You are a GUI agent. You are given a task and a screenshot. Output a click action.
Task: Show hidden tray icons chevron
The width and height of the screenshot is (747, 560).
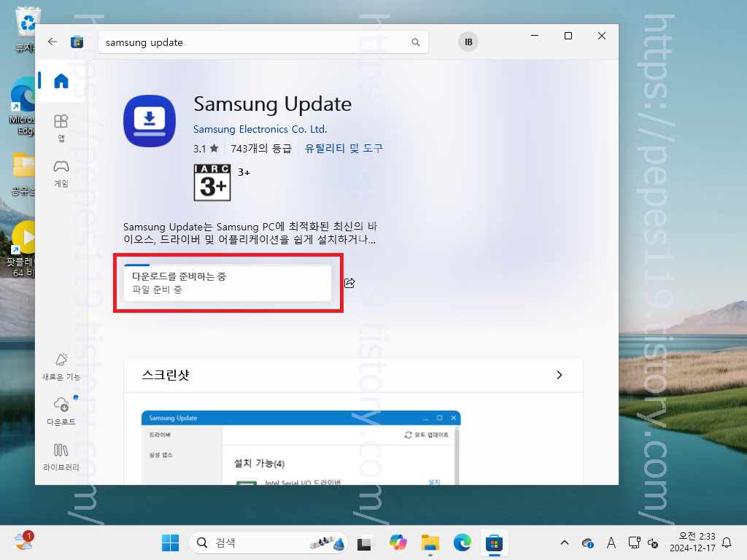coord(565,542)
